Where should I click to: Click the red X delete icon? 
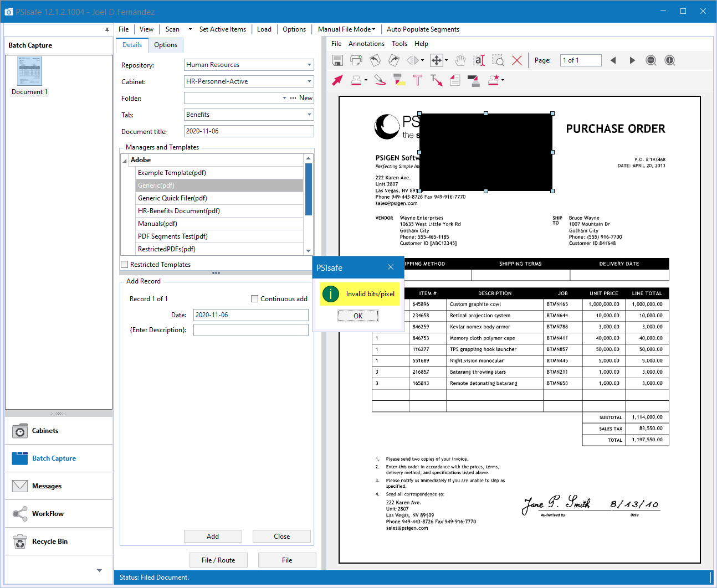coord(517,60)
